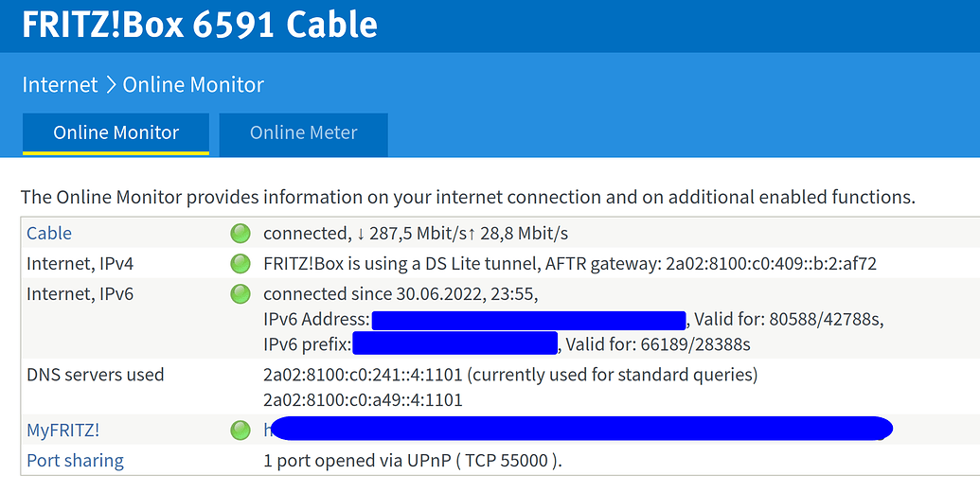The width and height of the screenshot is (980, 492).
Task: Open the Port sharing link
Action: [x=75, y=461]
